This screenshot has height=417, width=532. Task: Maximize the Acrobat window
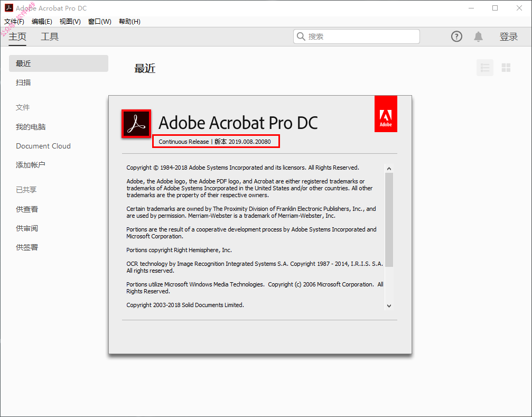click(x=495, y=8)
